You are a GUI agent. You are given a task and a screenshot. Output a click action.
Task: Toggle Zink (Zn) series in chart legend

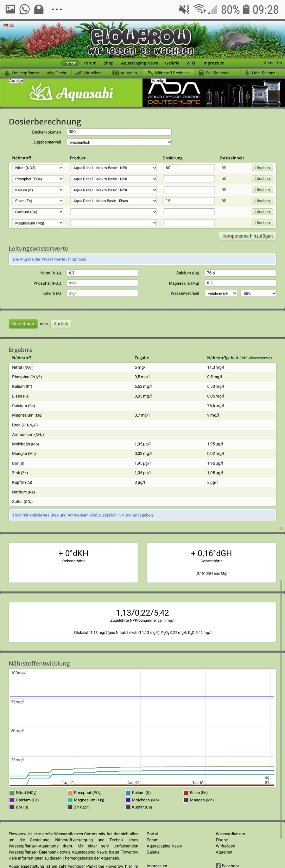tap(70, 807)
